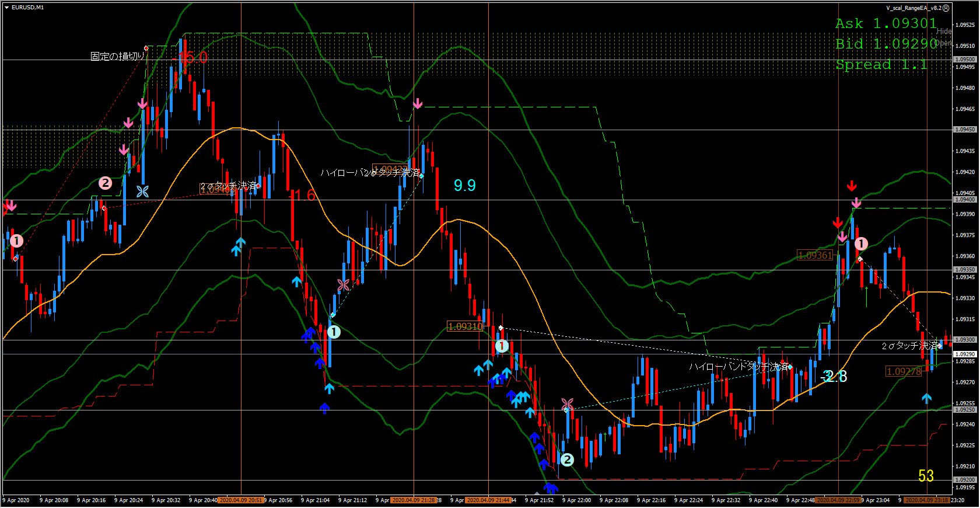Click the Open label below Hide
The width and height of the screenshot is (980, 508).
tap(944, 43)
